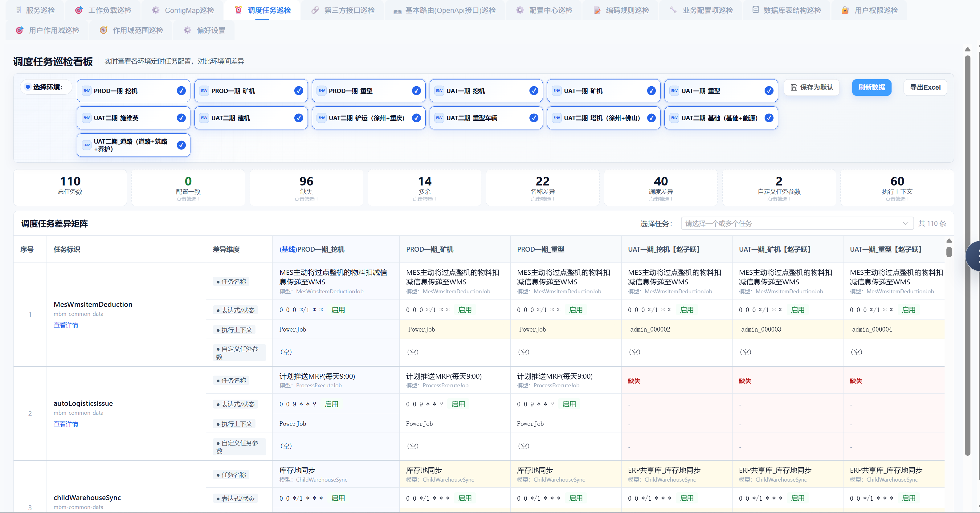Filter by 多余 count card
This screenshot has height=513, width=980.
coord(425,188)
